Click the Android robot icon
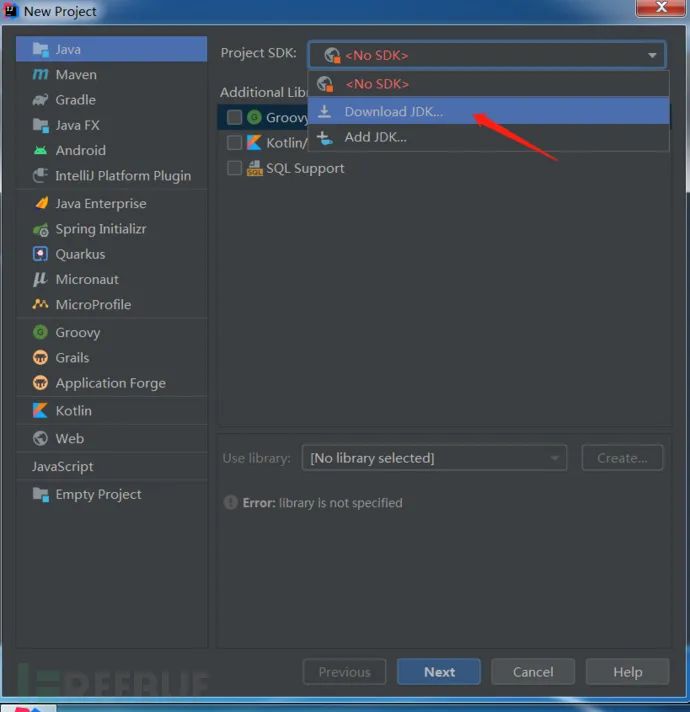This screenshot has height=712, width=690. coord(40,150)
